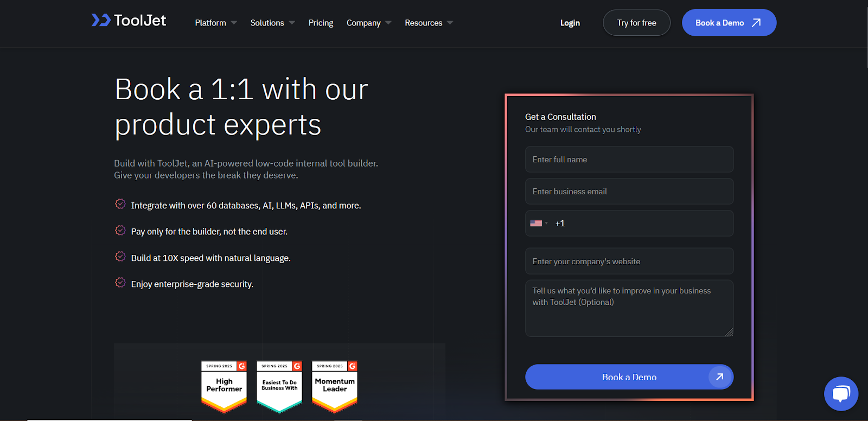
Task: Focus the Tell us what you'd like to improve textarea
Action: 629,308
